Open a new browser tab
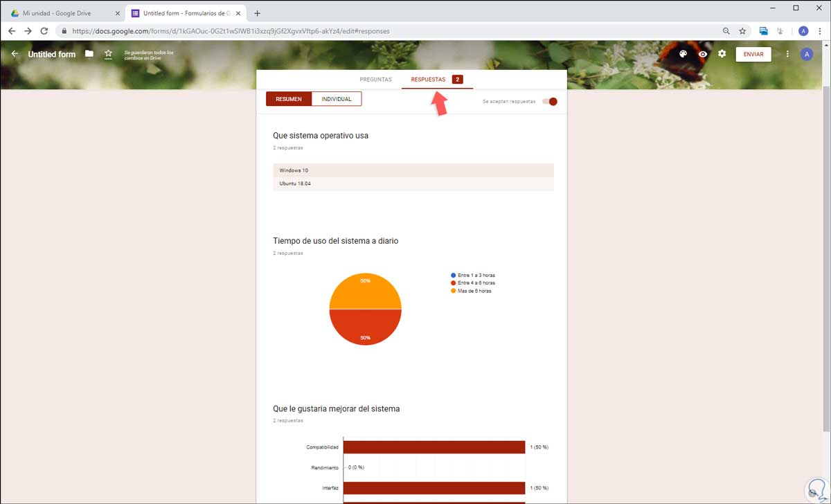831x504 pixels. point(258,13)
